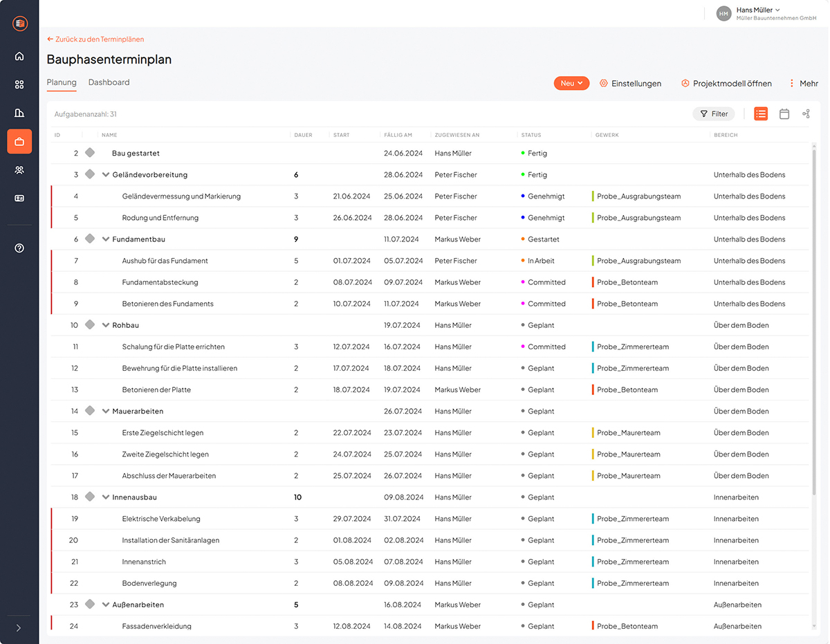Click the ID card icon in sidebar
830x644 pixels.
19,198
